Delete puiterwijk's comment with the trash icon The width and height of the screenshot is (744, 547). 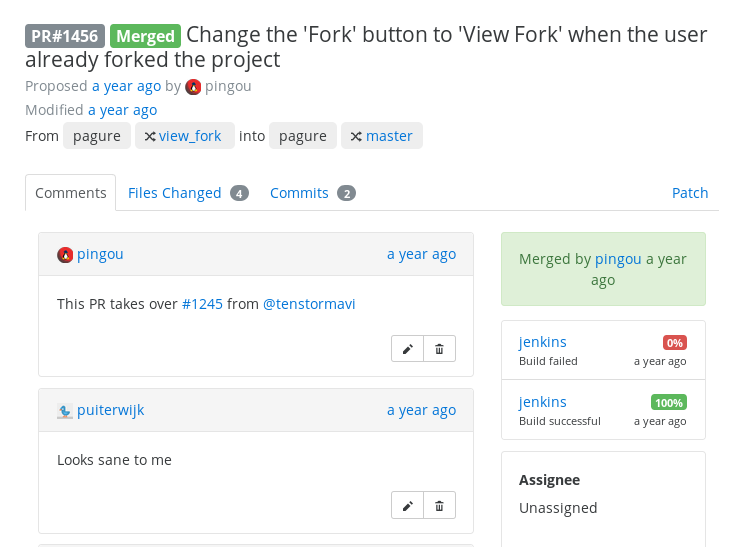coord(439,505)
